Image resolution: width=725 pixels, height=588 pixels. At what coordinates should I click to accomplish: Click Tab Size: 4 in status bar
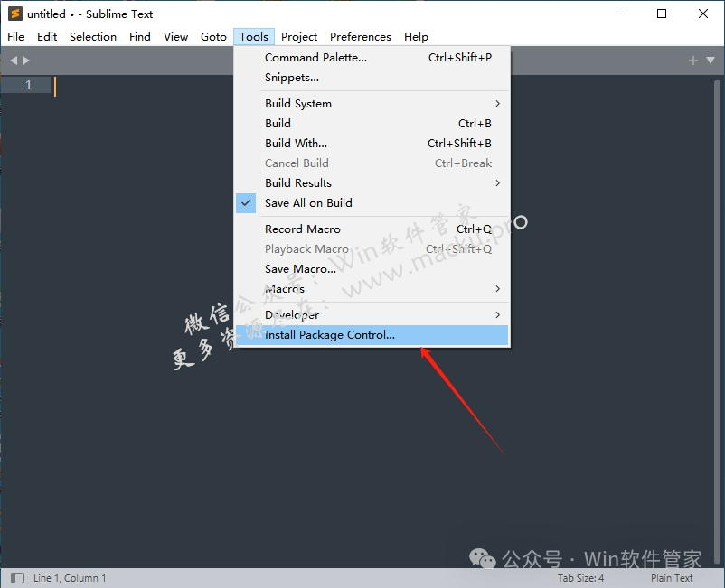coord(580,578)
